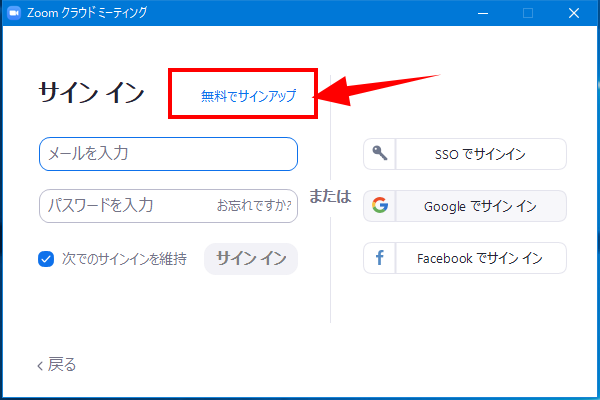The width and height of the screenshot is (600, 400).
Task: Click the Google logo icon
Action: click(x=380, y=206)
